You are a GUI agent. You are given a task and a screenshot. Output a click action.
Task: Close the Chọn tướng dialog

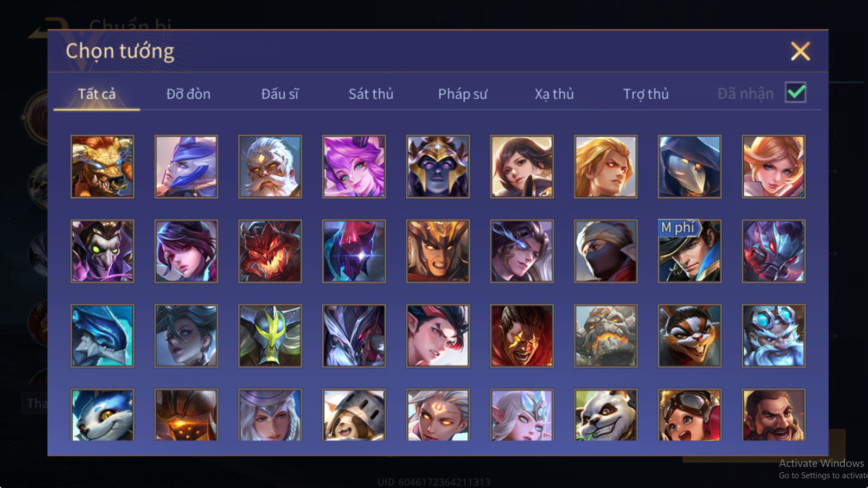(x=800, y=51)
